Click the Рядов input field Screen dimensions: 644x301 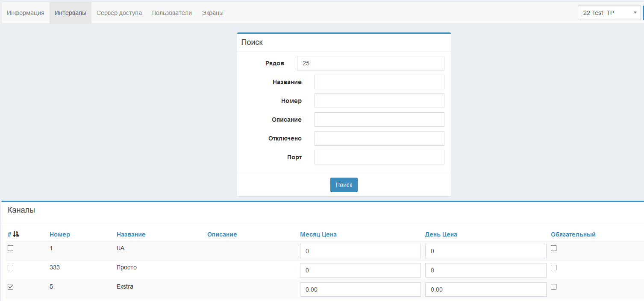click(x=370, y=63)
